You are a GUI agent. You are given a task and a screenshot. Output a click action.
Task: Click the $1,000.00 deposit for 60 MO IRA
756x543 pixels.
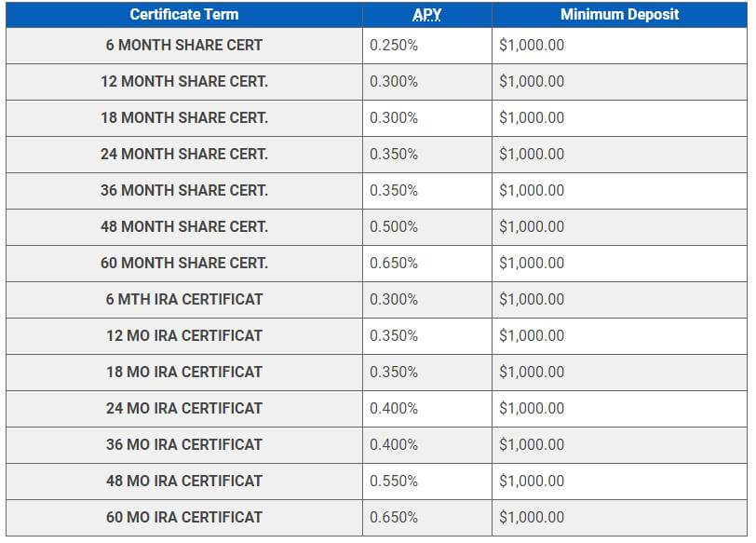[x=532, y=518]
